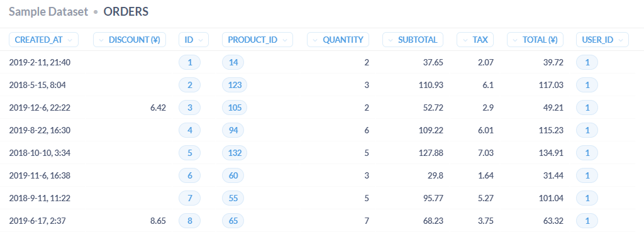Click the ID badge 8

point(190,221)
